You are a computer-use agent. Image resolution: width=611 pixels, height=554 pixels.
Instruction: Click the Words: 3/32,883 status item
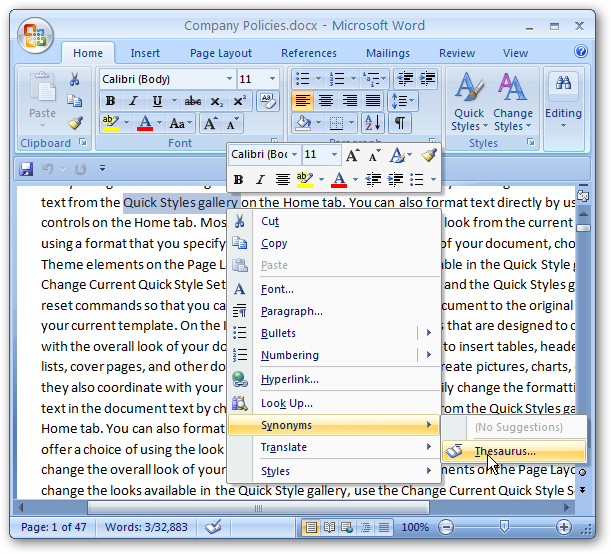tap(146, 527)
